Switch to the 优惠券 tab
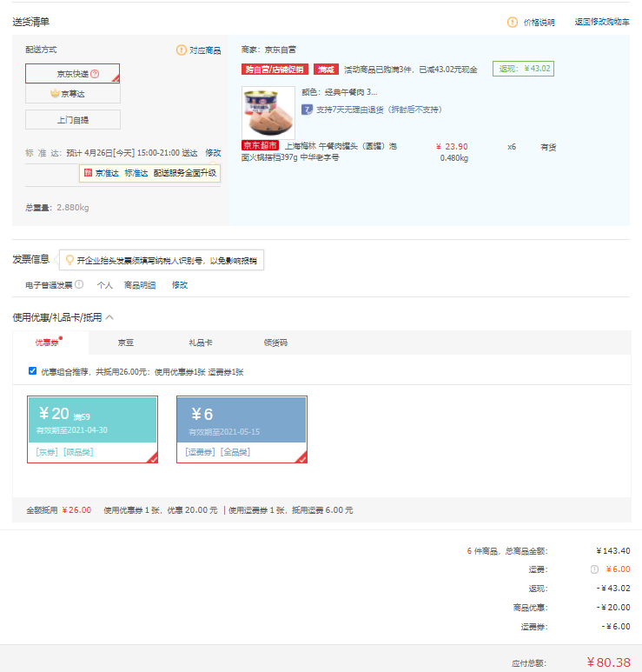Image resolution: width=642 pixels, height=672 pixels. pyautogui.click(x=50, y=343)
